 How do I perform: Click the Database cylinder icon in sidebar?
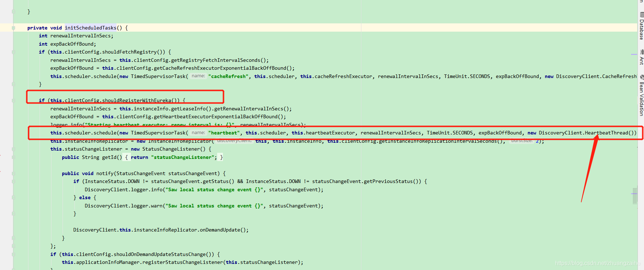[x=642, y=15]
